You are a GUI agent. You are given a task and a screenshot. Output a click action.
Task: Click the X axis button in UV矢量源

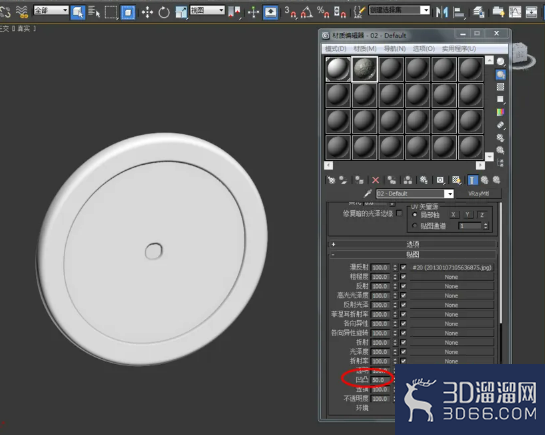pyautogui.click(x=453, y=215)
